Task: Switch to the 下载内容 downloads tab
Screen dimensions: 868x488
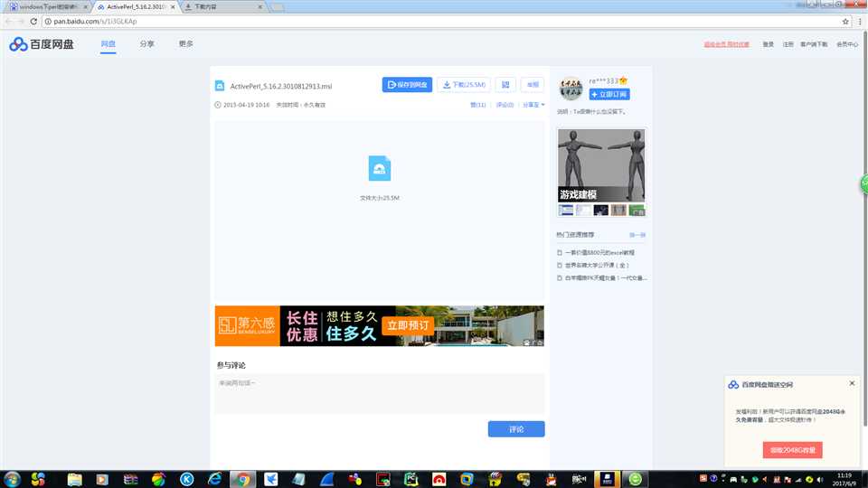Action: (x=223, y=6)
